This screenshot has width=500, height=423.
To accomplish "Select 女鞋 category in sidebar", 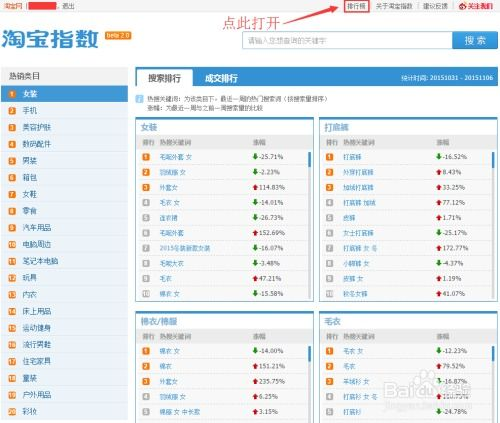I will tap(64, 194).
